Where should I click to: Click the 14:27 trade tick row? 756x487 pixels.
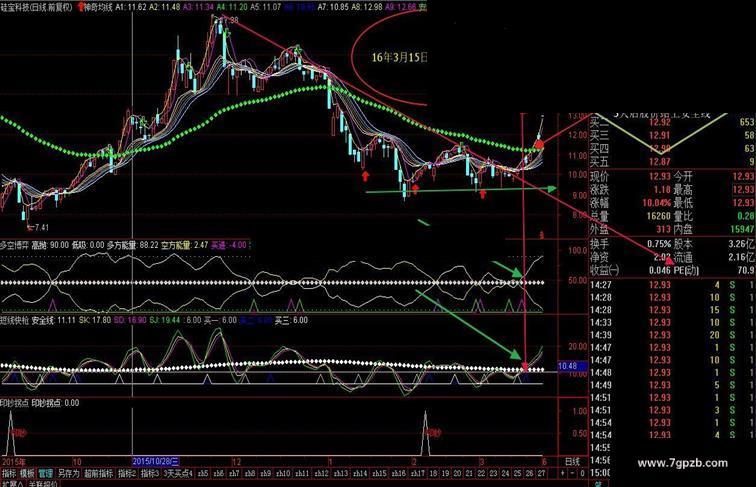[672, 285]
